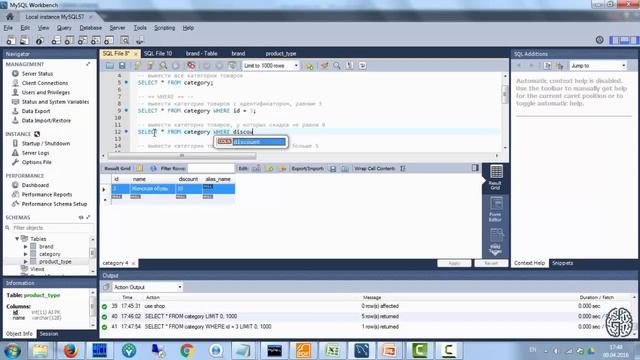Screen dimensions: 640x360
Task: Open the object inspector info icon
Action: (40, 40)
